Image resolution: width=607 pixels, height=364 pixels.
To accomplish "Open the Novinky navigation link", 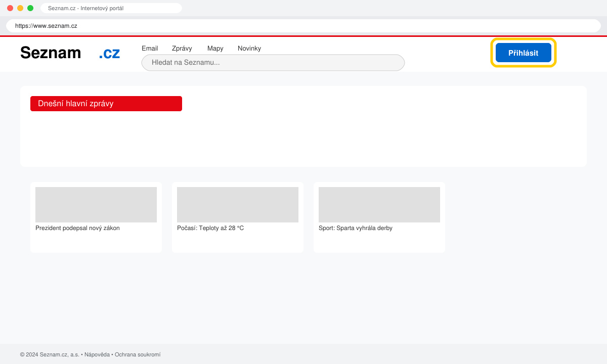I will [x=249, y=49].
